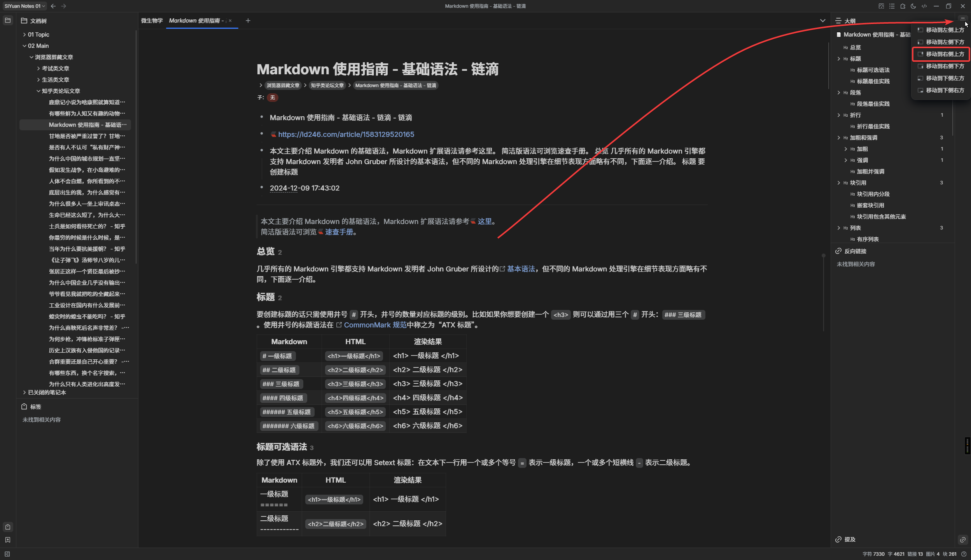This screenshot has height=560, width=971.
Task: Switch to the 微生物学 tab
Action: 152,21
